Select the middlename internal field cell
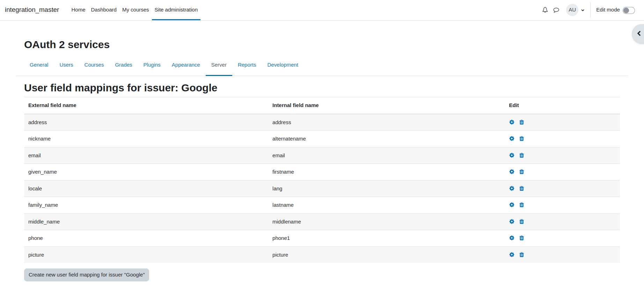 tap(287, 222)
